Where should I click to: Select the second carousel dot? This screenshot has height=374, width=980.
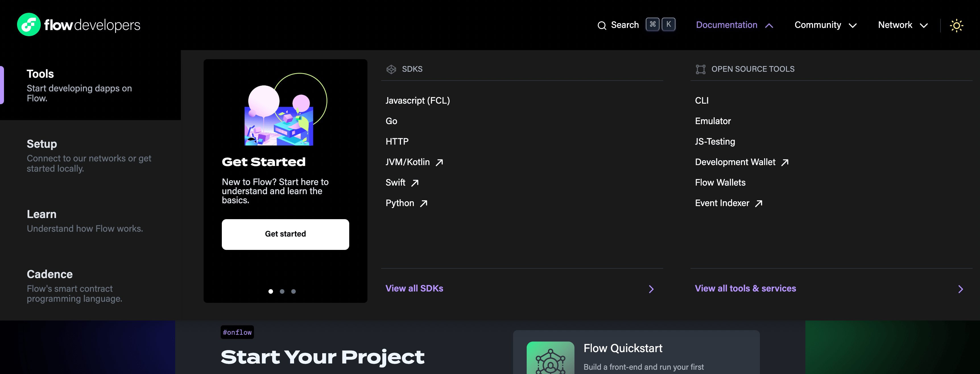pos(282,291)
